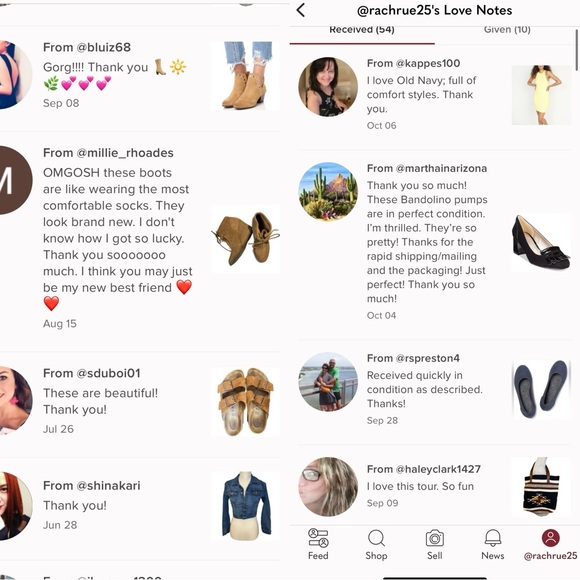Screen dimensions: 580x580
Task: Tap the Sell camera icon
Action: coord(435,538)
